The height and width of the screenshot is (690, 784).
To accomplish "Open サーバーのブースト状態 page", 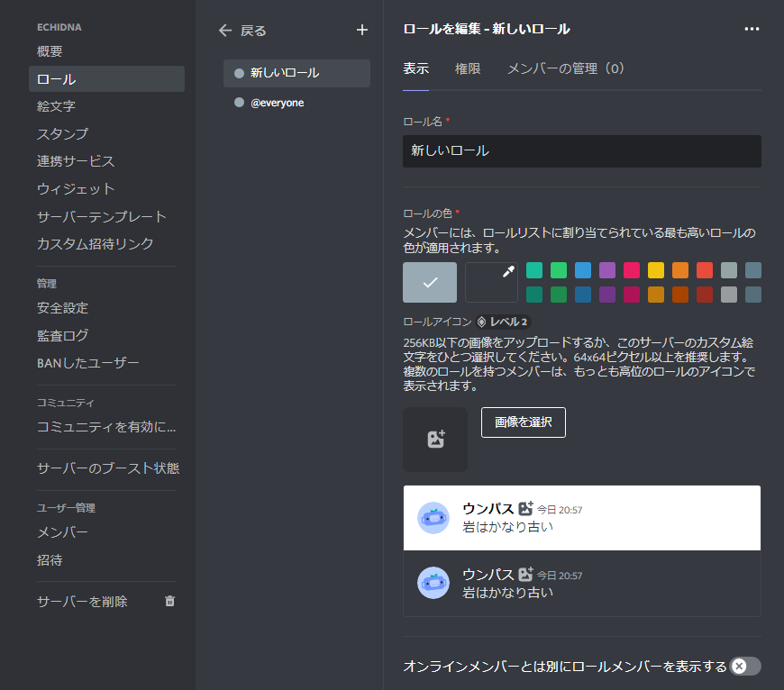I will 106,468.
